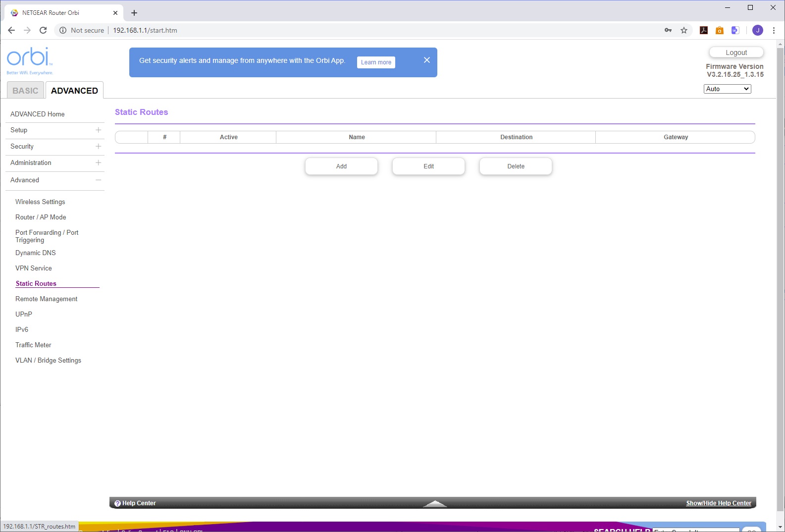The image size is (785, 532).
Task: Open Traffic Meter
Action: pyautogui.click(x=33, y=345)
